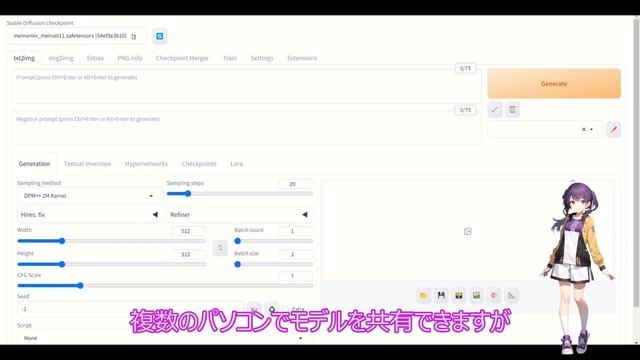Open the Checkpoint Merger tab
This screenshot has height=360, width=640.
point(182,58)
